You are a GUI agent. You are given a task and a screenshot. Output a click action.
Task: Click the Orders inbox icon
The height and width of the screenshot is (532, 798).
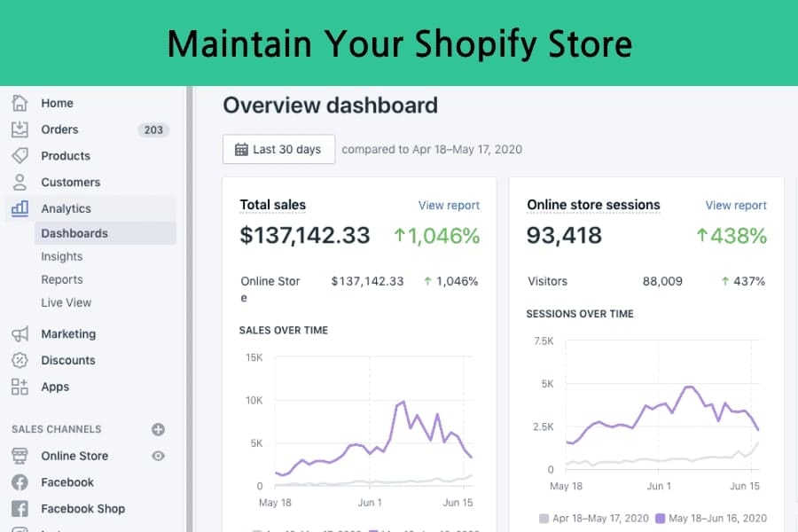[20, 129]
